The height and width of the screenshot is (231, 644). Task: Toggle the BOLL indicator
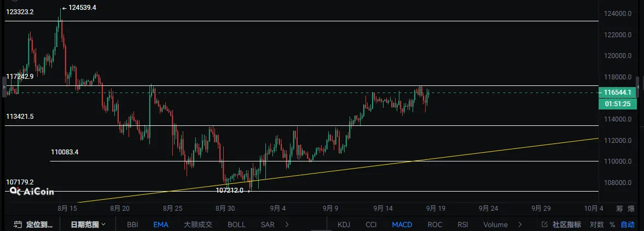click(x=236, y=225)
